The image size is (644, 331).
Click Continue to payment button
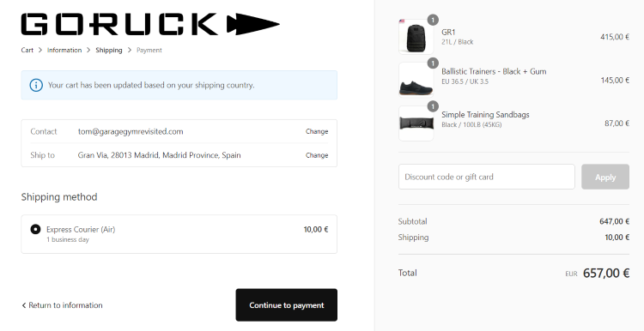[286, 305]
